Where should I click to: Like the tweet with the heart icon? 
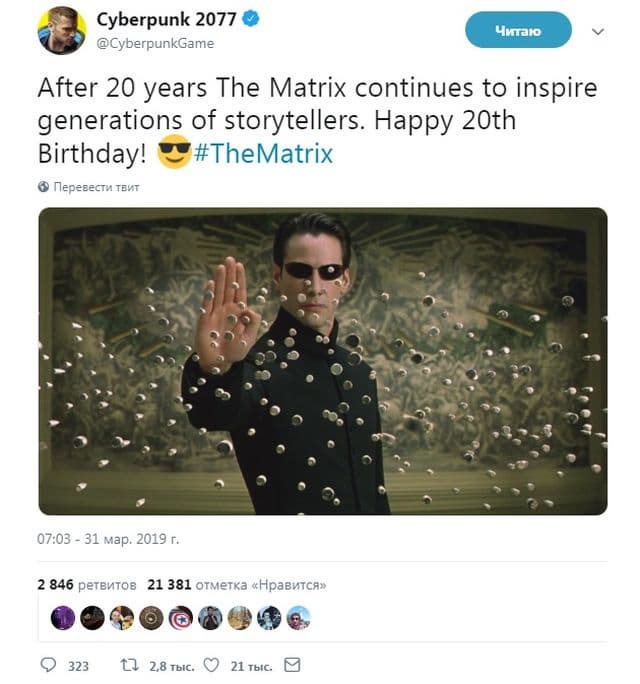[211, 665]
